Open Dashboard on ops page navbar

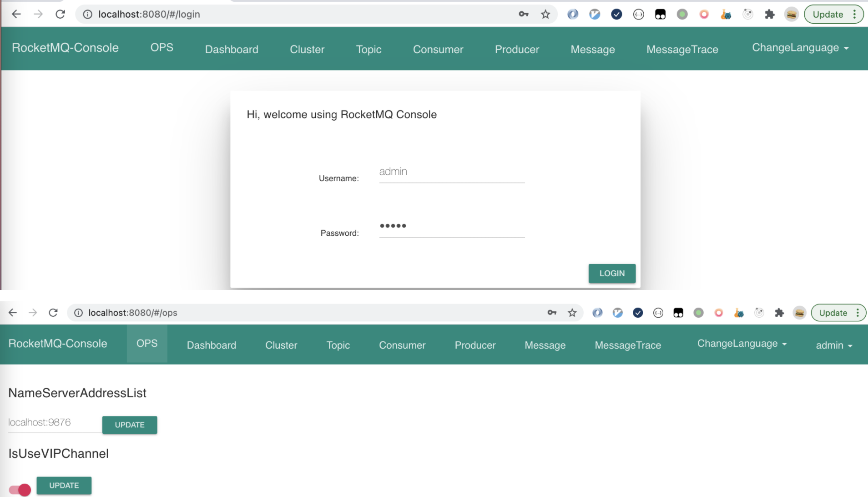212,345
